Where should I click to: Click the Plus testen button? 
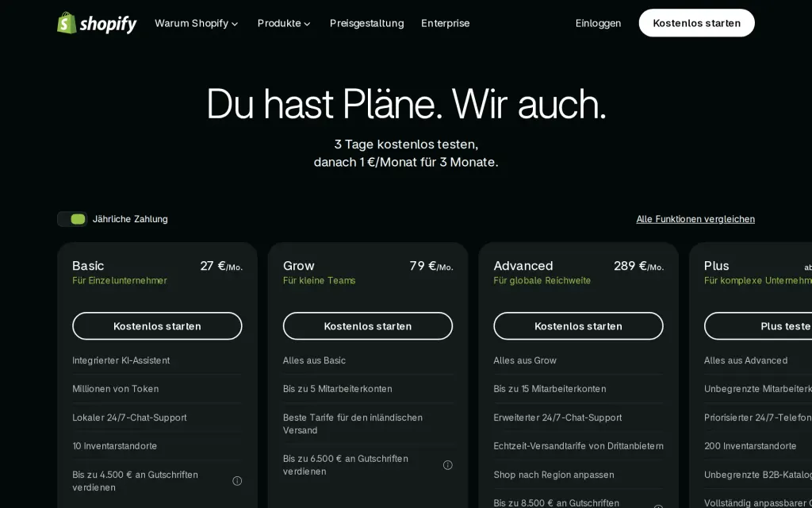tap(758, 326)
